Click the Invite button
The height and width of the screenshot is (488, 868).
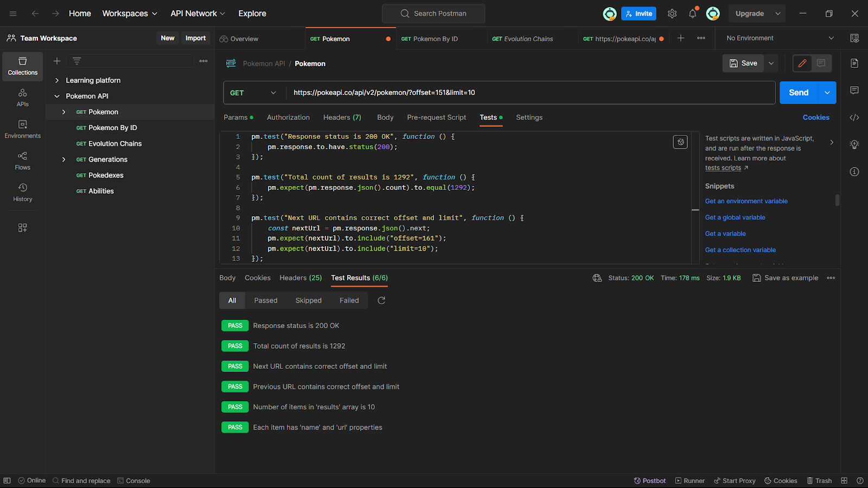pyautogui.click(x=639, y=14)
